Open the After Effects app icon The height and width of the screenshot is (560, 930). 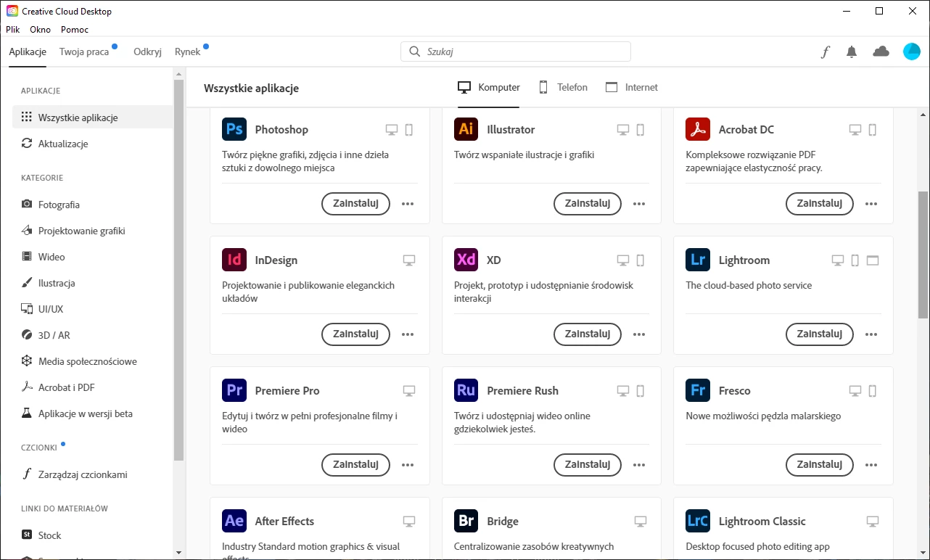click(234, 521)
